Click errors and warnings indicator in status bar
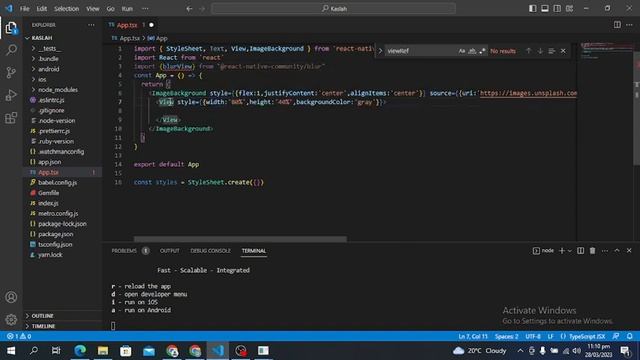The image size is (640, 360). [x=19, y=336]
